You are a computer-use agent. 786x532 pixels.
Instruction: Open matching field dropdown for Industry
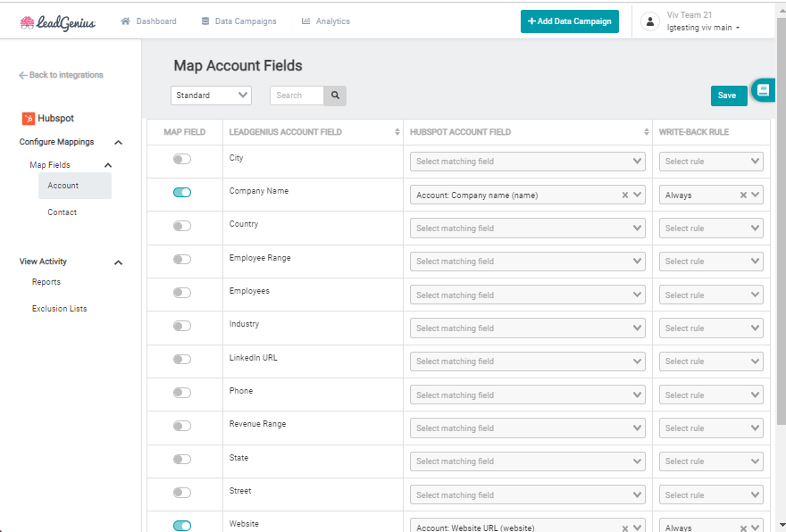click(x=527, y=328)
